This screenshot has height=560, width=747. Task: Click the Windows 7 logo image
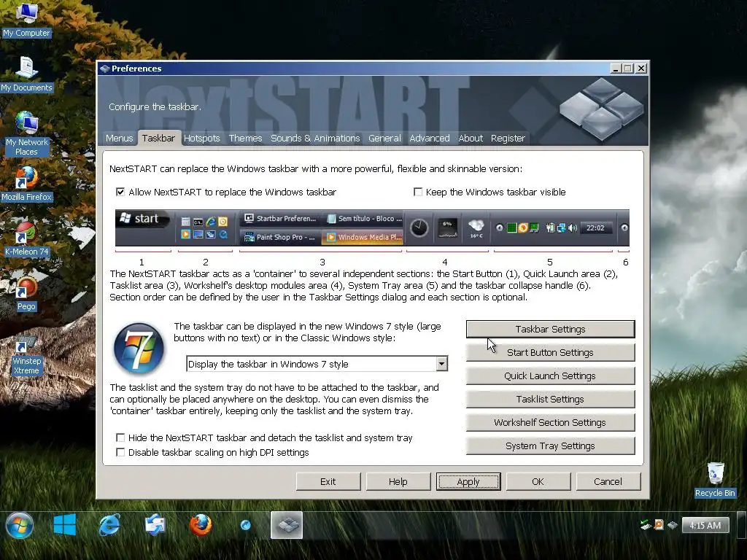139,348
